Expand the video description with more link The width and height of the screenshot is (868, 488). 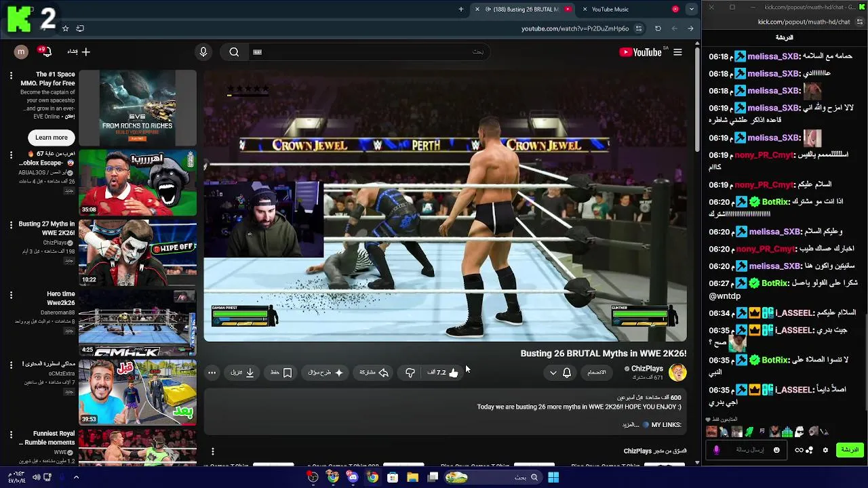point(631,425)
